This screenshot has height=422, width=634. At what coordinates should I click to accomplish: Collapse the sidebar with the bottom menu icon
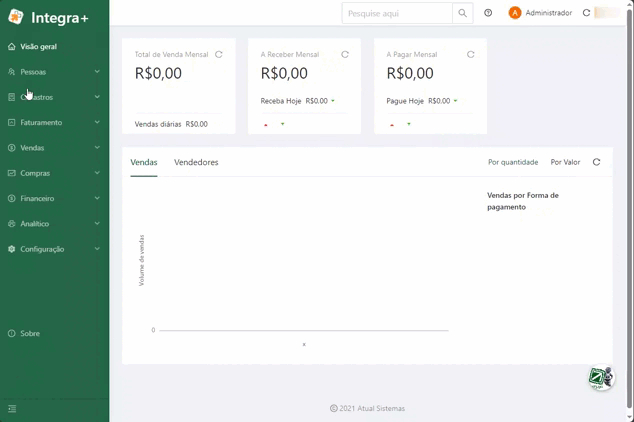point(12,409)
